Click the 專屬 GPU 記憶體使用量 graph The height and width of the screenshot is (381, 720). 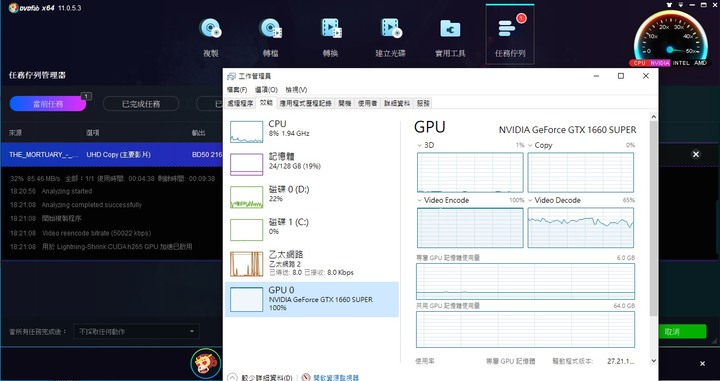(x=525, y=281)
